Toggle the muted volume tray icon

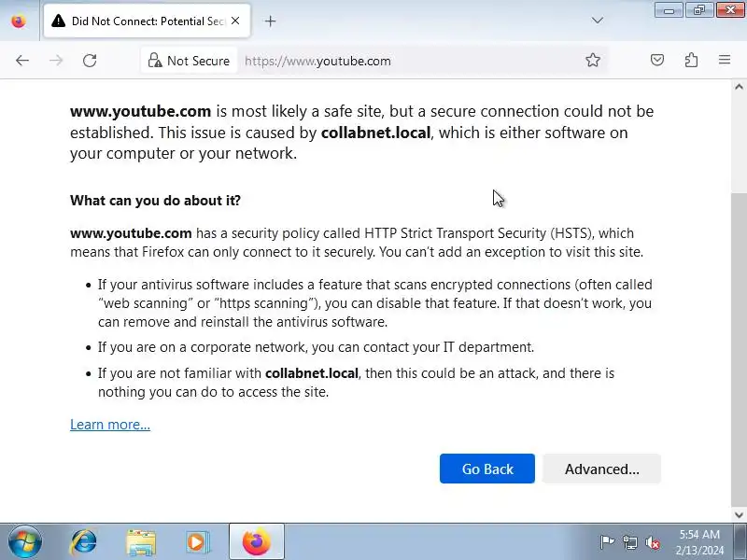click(x=652, y=542)
